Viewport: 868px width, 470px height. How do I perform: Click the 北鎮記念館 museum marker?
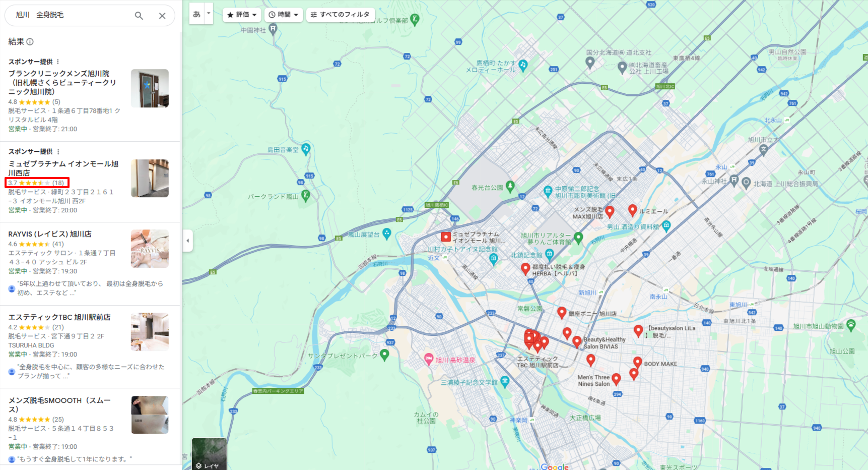point(550,255)
